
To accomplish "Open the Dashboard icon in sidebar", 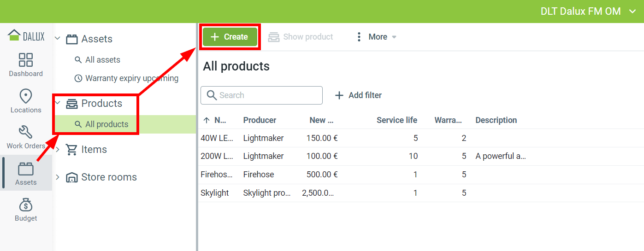I will coord(26,60).
